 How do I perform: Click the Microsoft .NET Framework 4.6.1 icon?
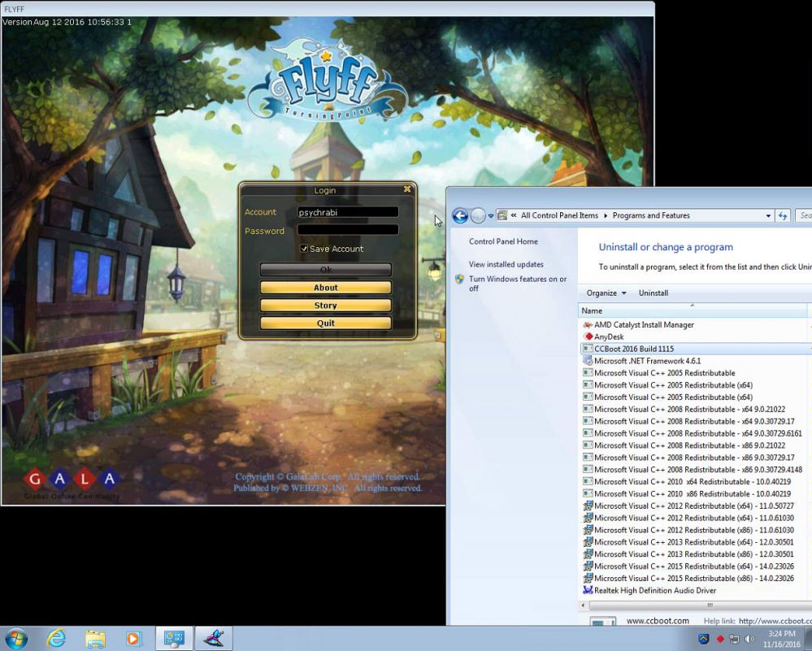[588, 361]
